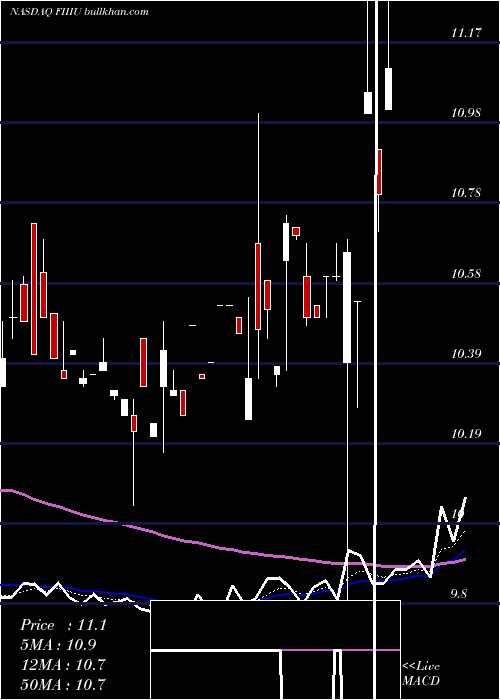This screenshot has height=700, width=500.
Task: Click the 5MA : 10.9 readout
Action: point(58,645)
